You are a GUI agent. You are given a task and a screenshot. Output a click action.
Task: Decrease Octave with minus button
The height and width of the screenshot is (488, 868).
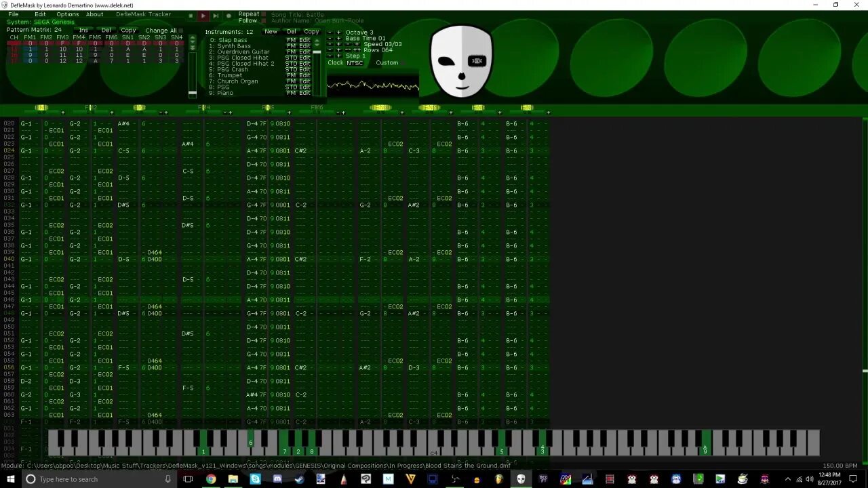click(x=330, y=33)
